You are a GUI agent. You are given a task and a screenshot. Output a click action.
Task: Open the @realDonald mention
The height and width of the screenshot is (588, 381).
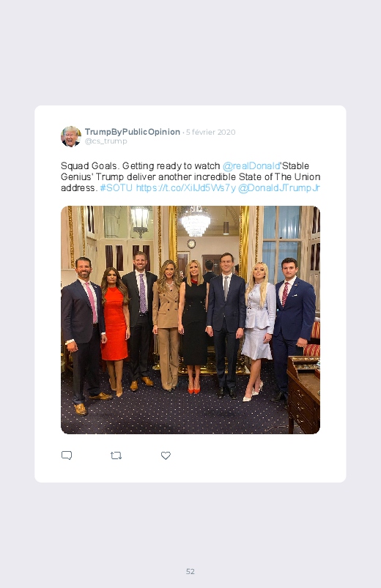251,165
